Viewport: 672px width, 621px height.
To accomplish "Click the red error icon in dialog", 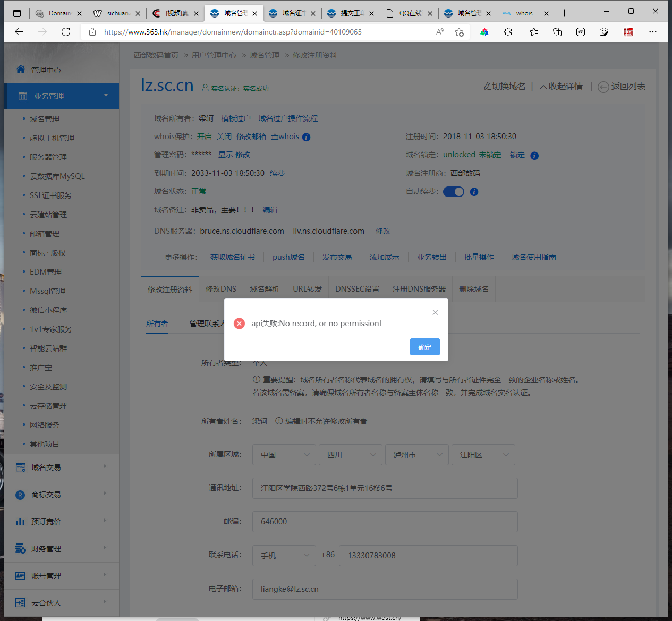I will 240,324.
